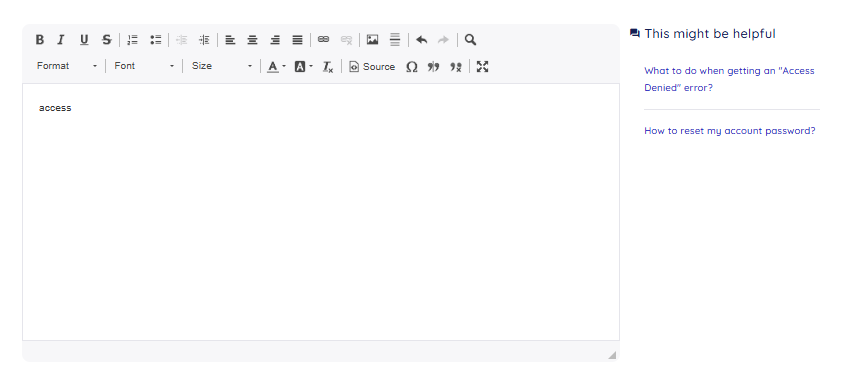This screenshot has width=862, height=392.
Task: Open the background color picker
Action: 303,67
